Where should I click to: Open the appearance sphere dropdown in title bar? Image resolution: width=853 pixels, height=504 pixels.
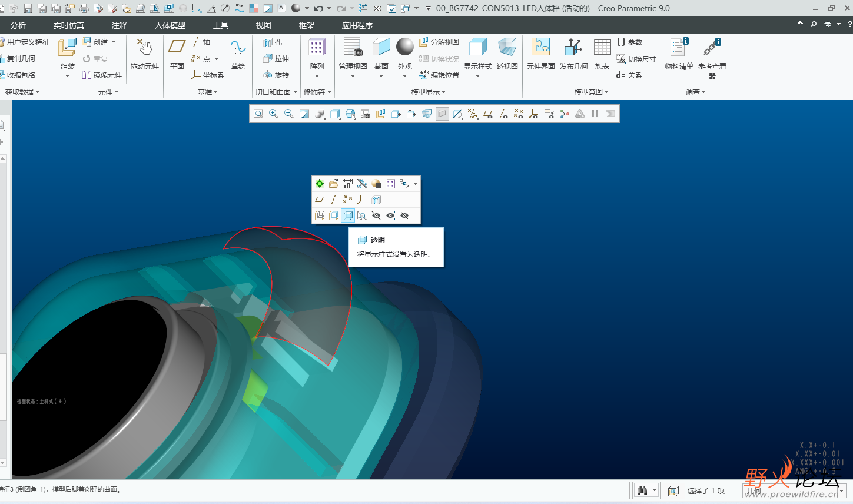(x=307, y=8)
